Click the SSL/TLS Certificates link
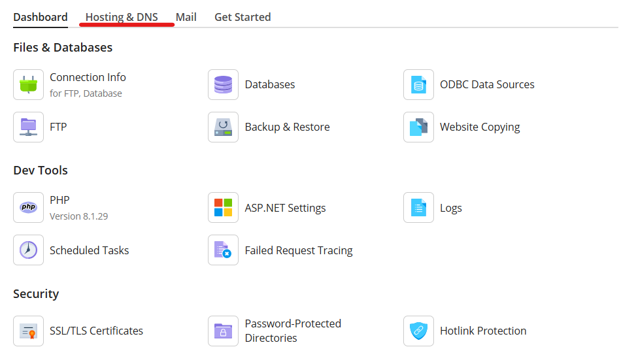The image size is (619, 364). [96, 331]
